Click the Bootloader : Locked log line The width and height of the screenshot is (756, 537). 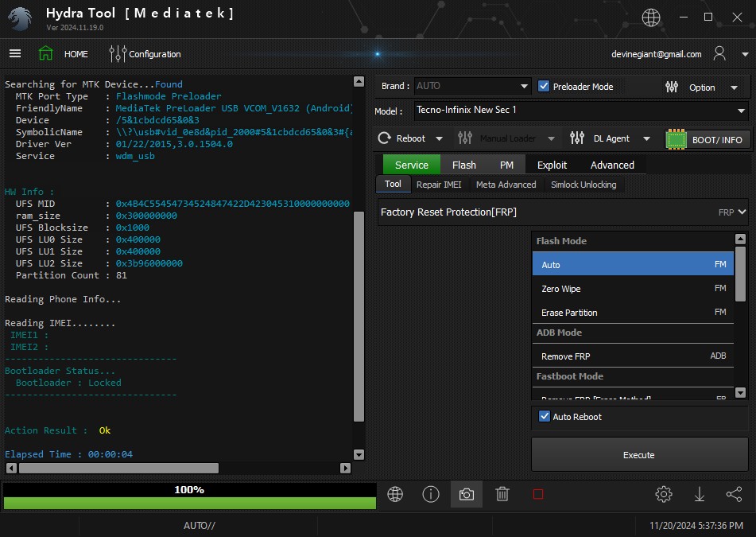68,383
